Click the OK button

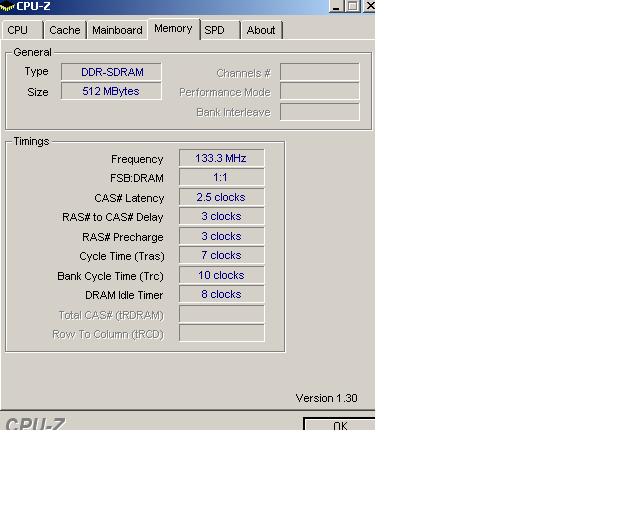pos(340,425)
